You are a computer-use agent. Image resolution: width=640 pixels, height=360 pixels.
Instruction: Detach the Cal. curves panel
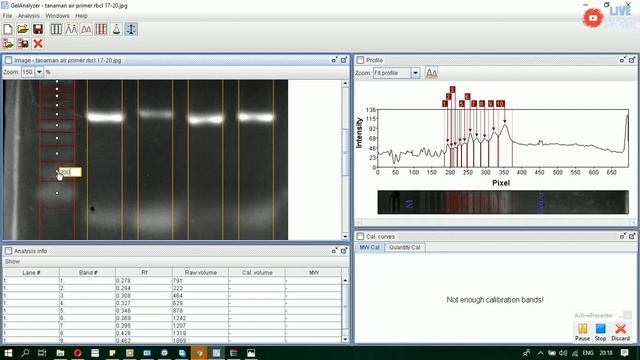pyautogui.click(x=622, y=236)
